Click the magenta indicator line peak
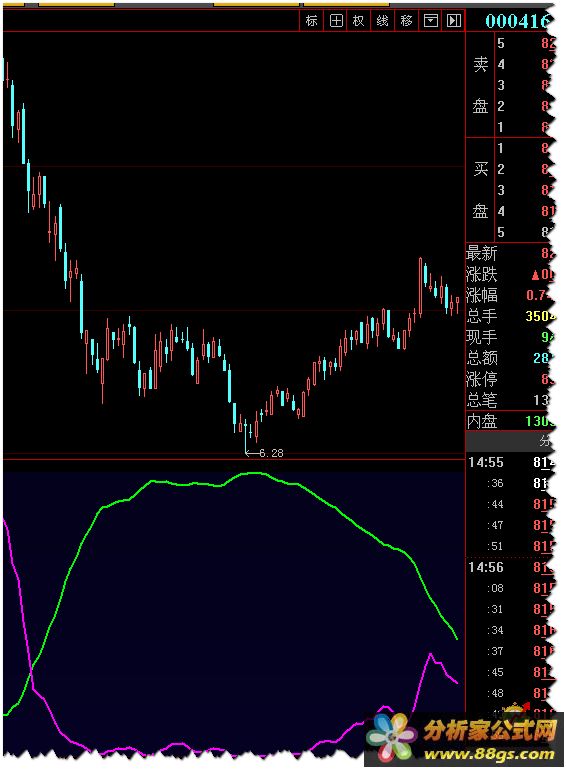The image size is (566, 769). coord(430,654)
